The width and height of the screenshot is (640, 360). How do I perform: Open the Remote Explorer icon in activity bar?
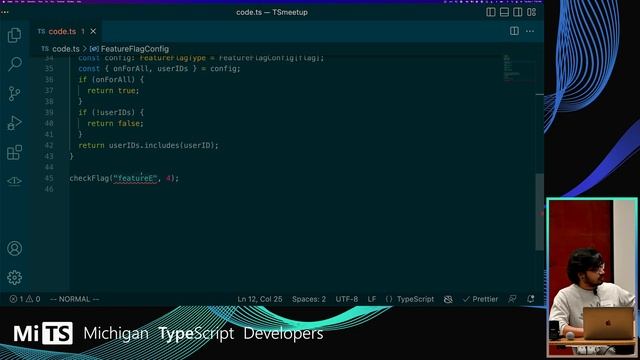[14, 181]
